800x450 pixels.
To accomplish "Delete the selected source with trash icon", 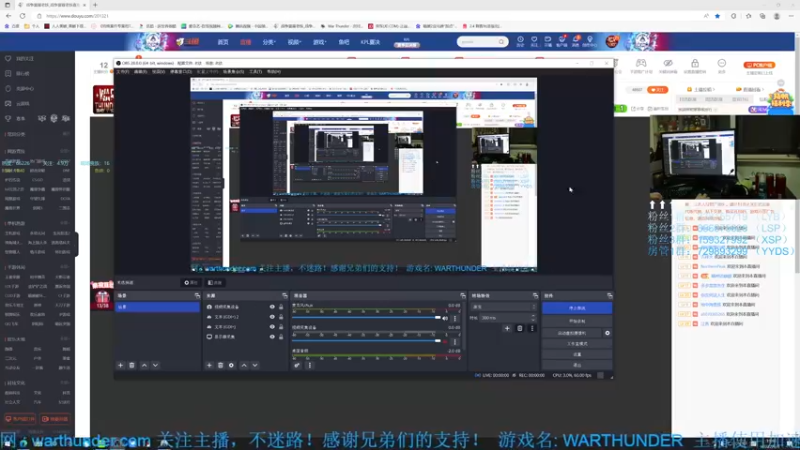I will click(220, 365).
